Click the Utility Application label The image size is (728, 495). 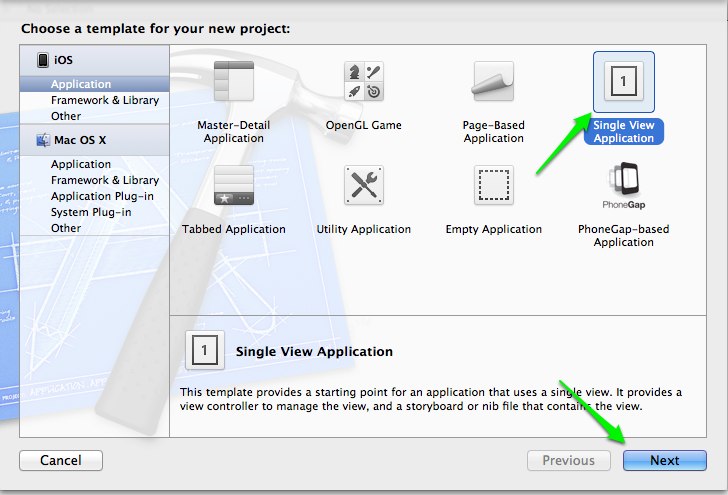364,229
